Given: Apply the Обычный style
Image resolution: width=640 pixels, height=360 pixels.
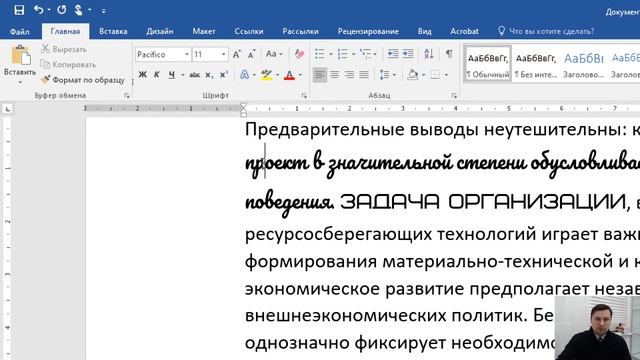Looking at the screenshot, I should (x=488, y=64).
